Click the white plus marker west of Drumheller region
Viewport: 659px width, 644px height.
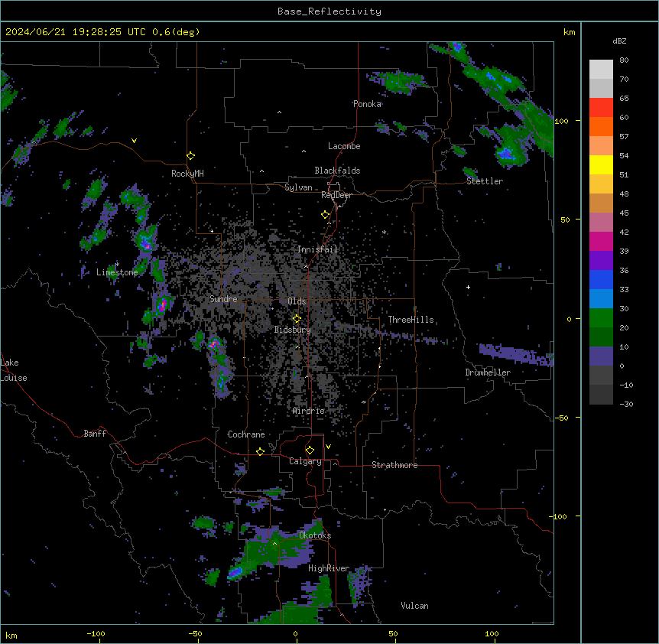468,287
